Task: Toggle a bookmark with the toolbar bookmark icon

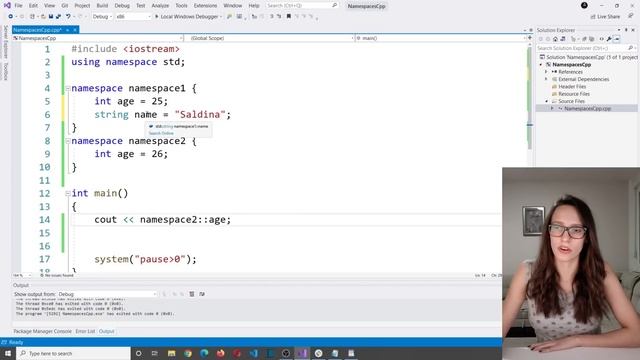Action: (289, 17)
